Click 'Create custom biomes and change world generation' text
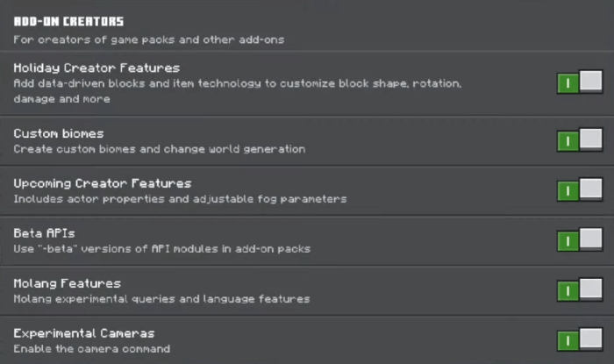614x364 pixels. tap(159, 149)
